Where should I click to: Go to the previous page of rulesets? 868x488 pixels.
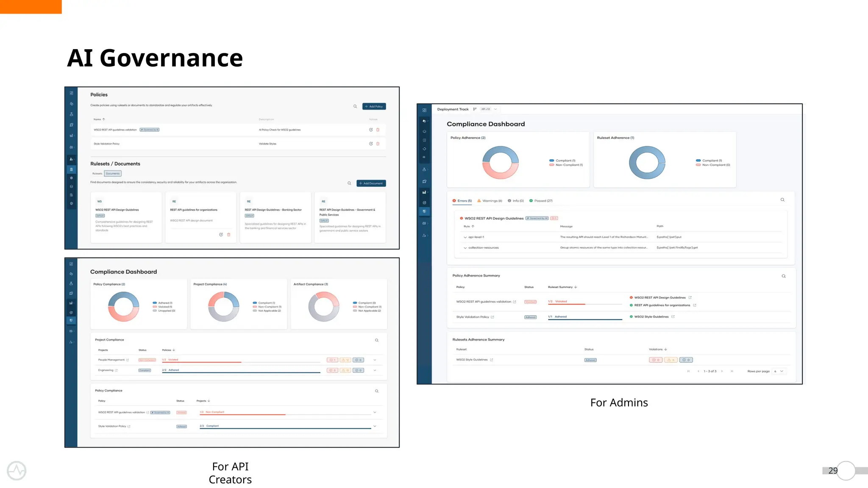(x=698, y=371)
